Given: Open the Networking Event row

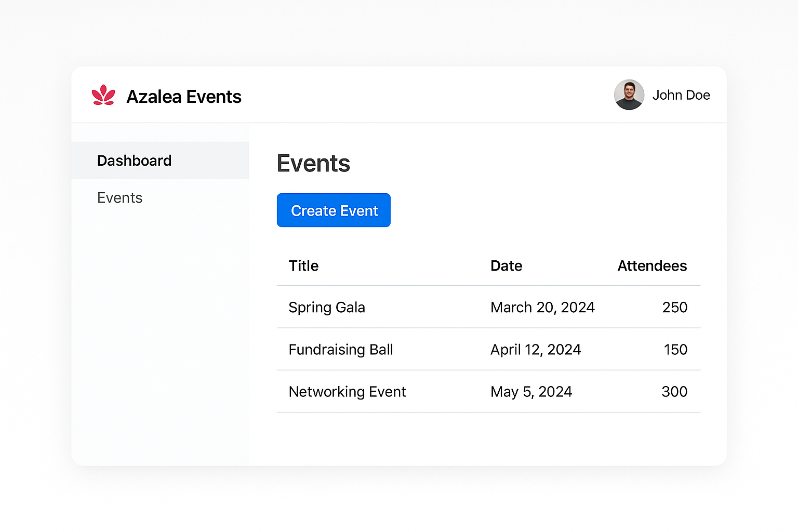Looking at the screenshot, I should (347, 392).
